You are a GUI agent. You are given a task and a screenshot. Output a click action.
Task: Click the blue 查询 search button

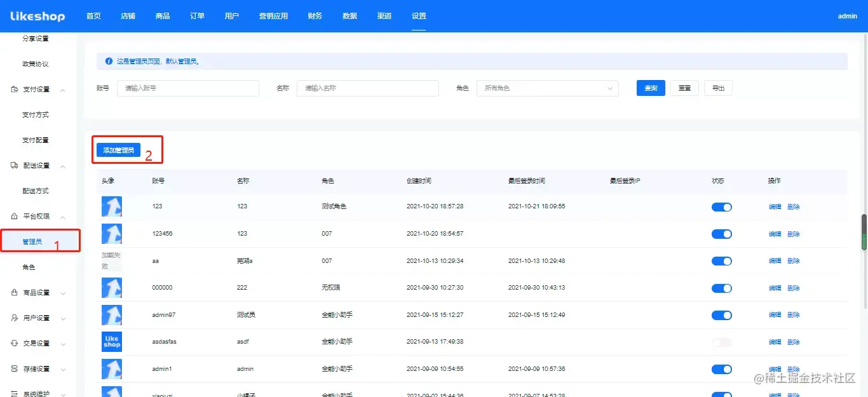[x=651, y=88]
